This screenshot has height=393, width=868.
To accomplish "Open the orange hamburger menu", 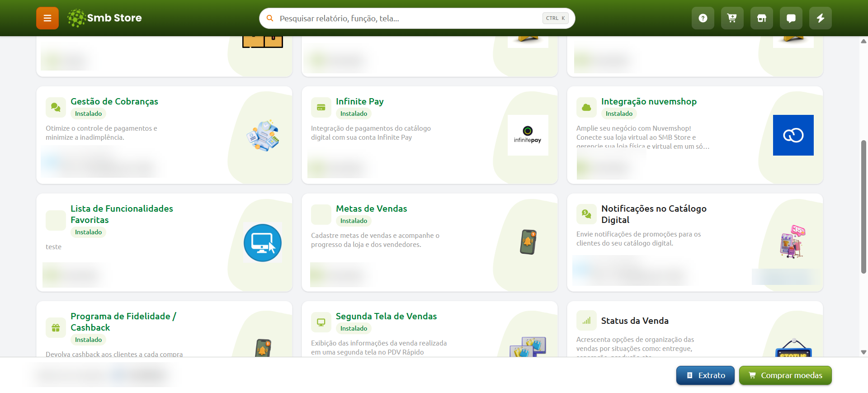I will [x=47, y=18].
